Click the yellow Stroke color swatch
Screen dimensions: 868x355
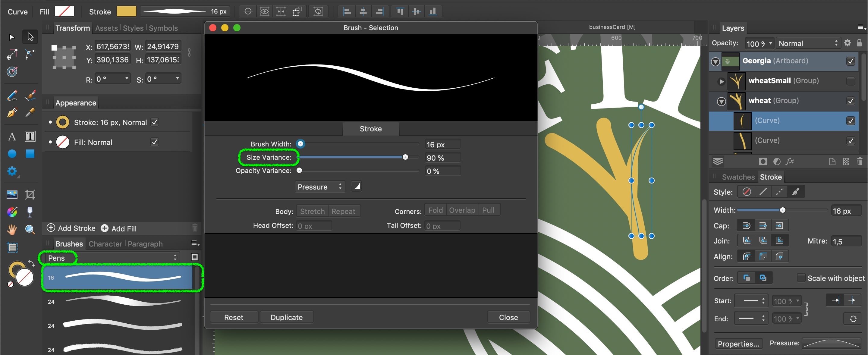point(126,11)
